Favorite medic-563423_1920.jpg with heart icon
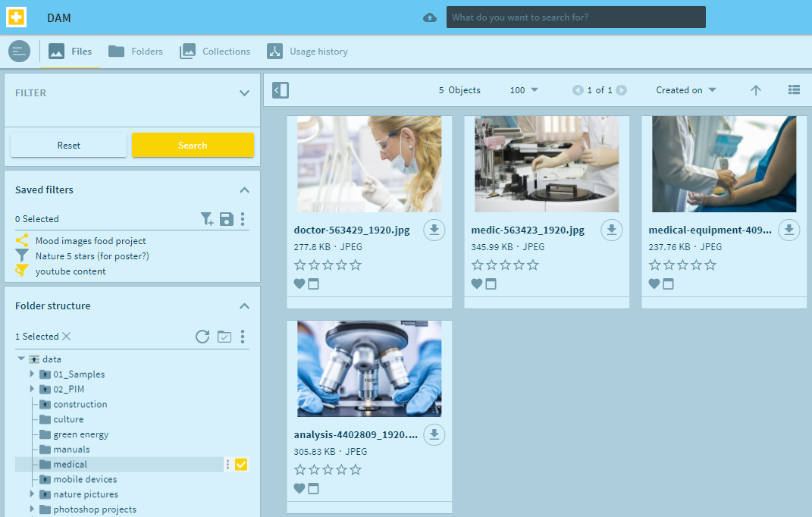Screen dimensions: 812x517 point(477,284)
